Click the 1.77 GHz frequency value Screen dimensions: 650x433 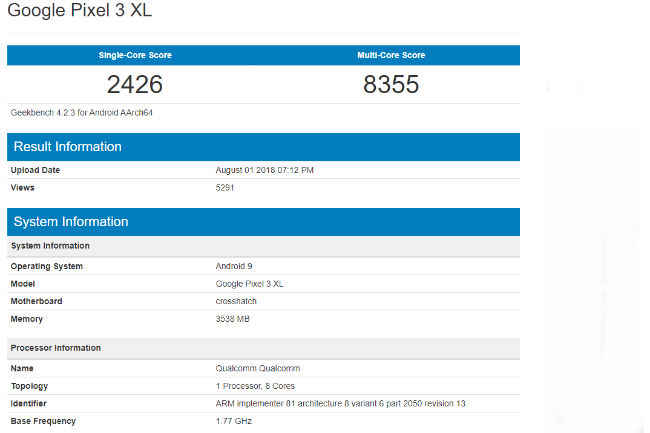tap(234, 421)
